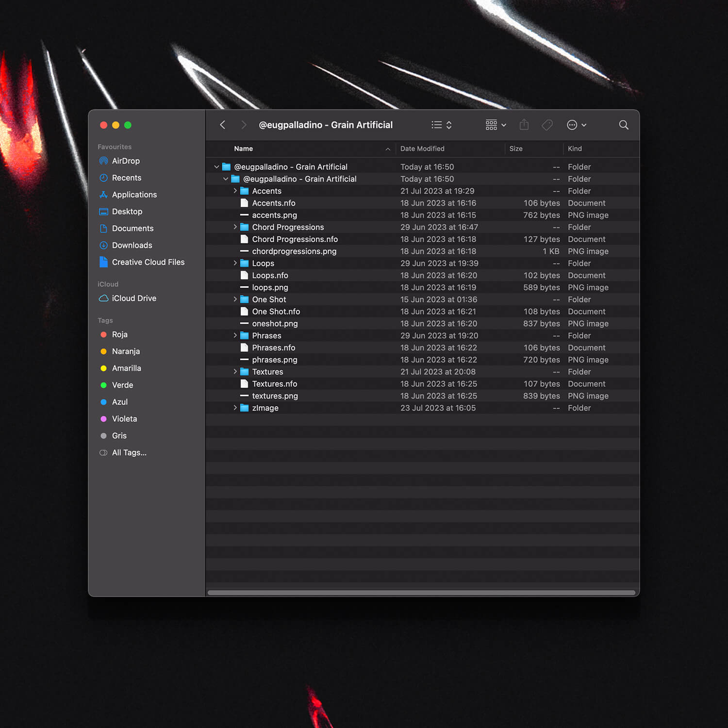Select the Textures.nfo document icon
Viewport: 728px width, 728px height.
(245, 383)
